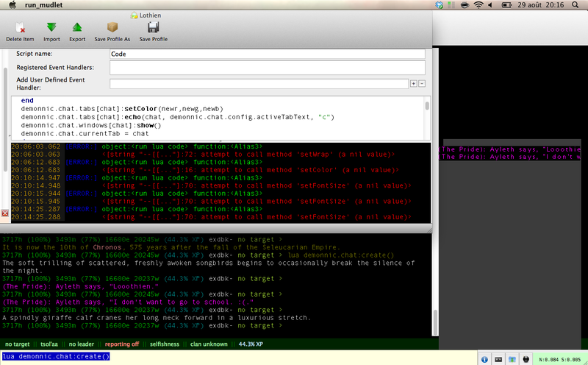Click the coffee cup menu bar icon
This screenshot has width=588, height=365.
[465, 5]
